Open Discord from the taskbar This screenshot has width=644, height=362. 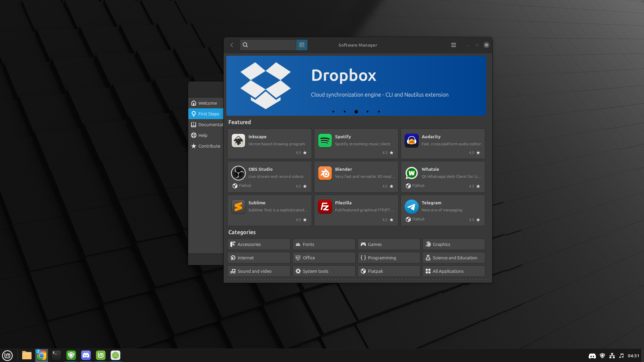(x=86, y=355)
